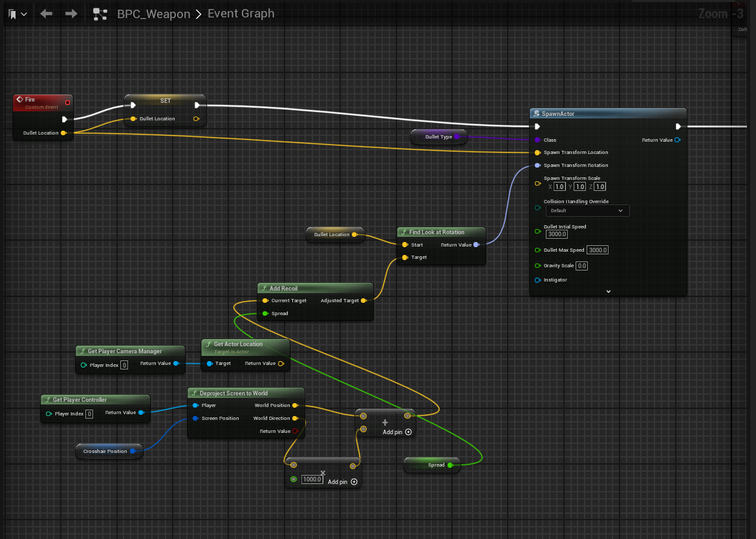Click the Spawn Transform Rotation pin
The width and height of the screenshot is (756, 539).
click(537, 166)
